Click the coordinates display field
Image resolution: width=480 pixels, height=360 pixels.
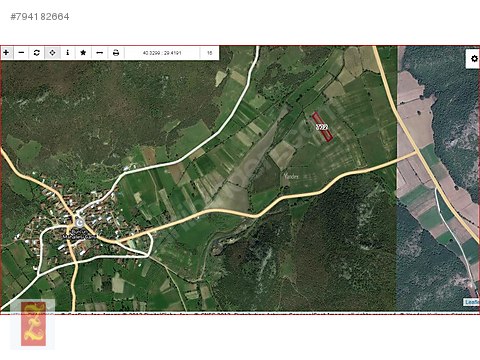(x=162, y=53)
